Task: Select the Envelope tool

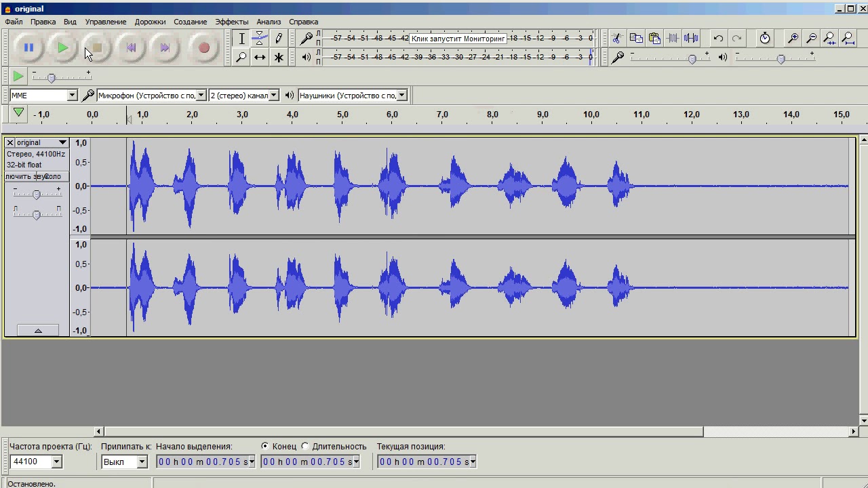Action: pyautogui.click(x=260, y=39)
